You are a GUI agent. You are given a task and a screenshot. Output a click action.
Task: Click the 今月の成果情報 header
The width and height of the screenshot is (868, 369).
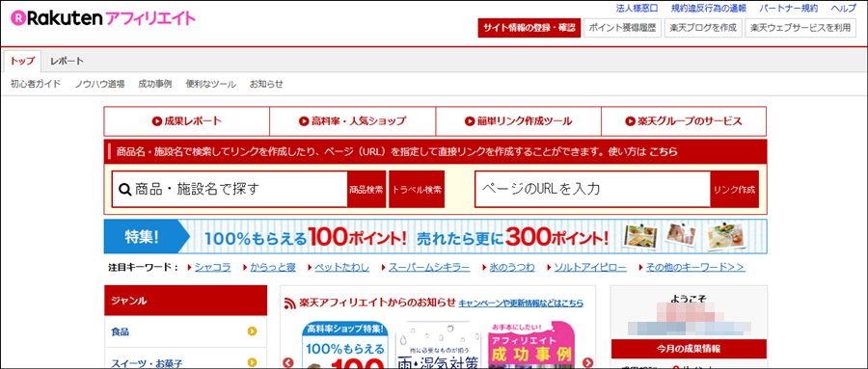[690, 349]
